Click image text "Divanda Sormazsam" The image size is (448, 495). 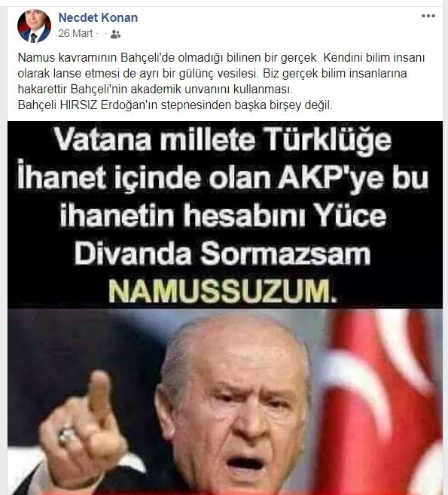point(222,254)
